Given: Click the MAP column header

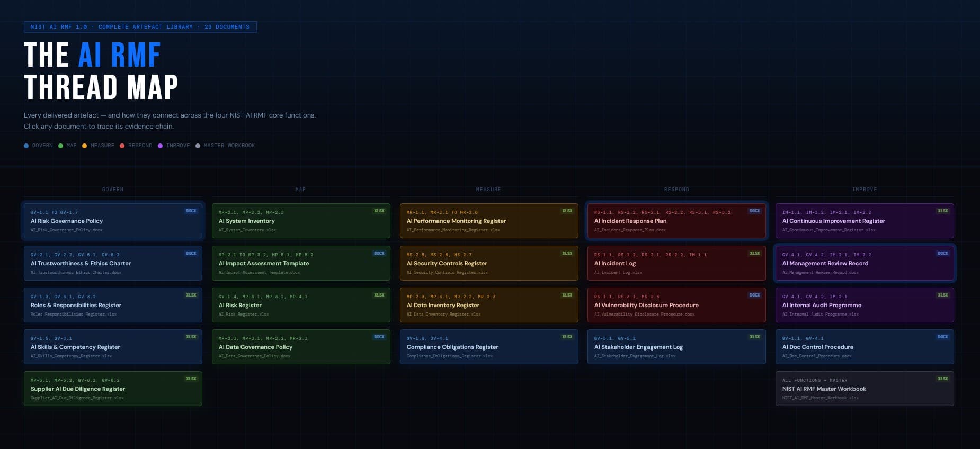Looking at the screenshot, I should (x=301, y=190).
